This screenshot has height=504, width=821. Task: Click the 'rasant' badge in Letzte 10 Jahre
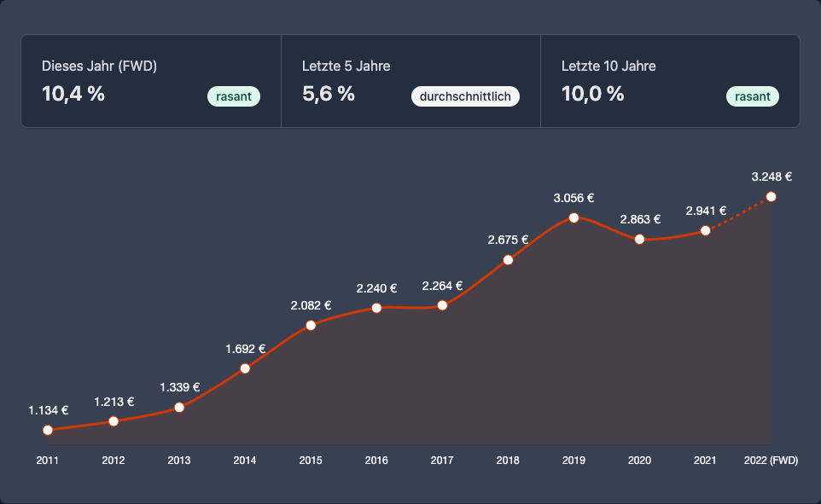(752, 96)
